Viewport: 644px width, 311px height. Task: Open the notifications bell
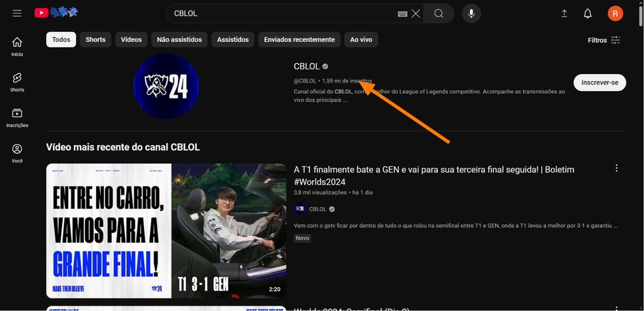click(x=588, y=14)
